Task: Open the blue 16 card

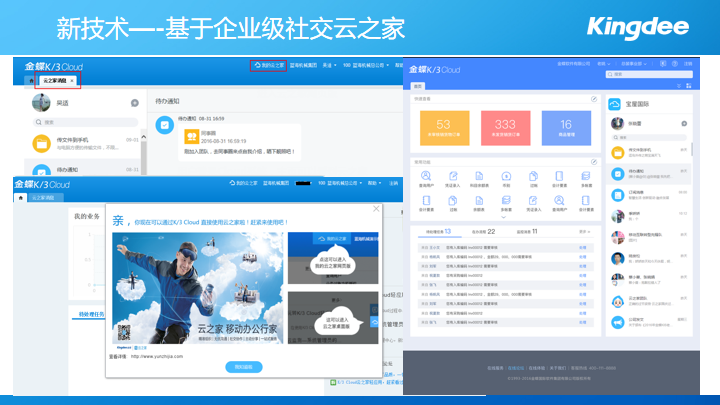Action: tap(566, 128)
